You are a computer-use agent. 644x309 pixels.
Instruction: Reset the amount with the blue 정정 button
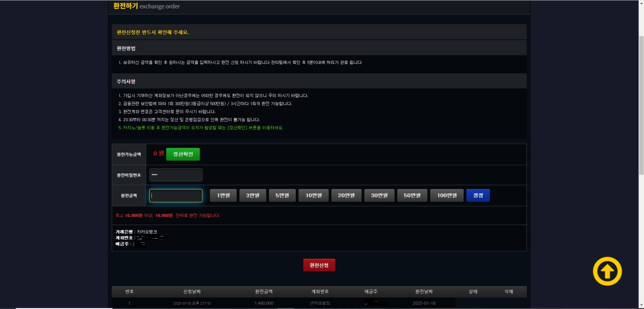[478, 195]
